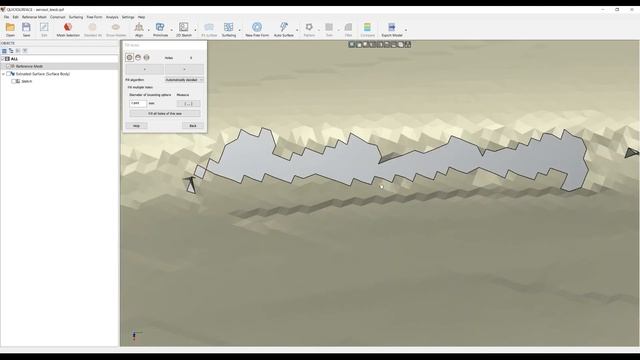Screen dimensions: 640x360
Task: Click the previous hole arrow button
Action: pyautogui.click(x=144, y=69)
